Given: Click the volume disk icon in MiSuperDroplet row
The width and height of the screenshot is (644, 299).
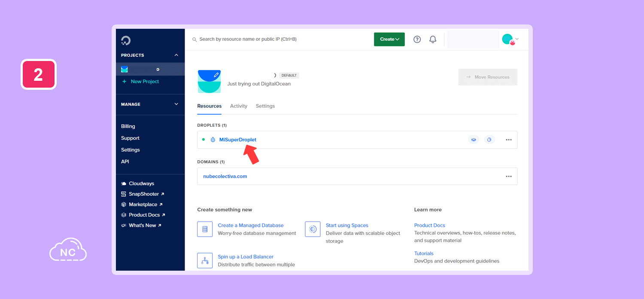Looking at the screenshot, I should point(474,140).
